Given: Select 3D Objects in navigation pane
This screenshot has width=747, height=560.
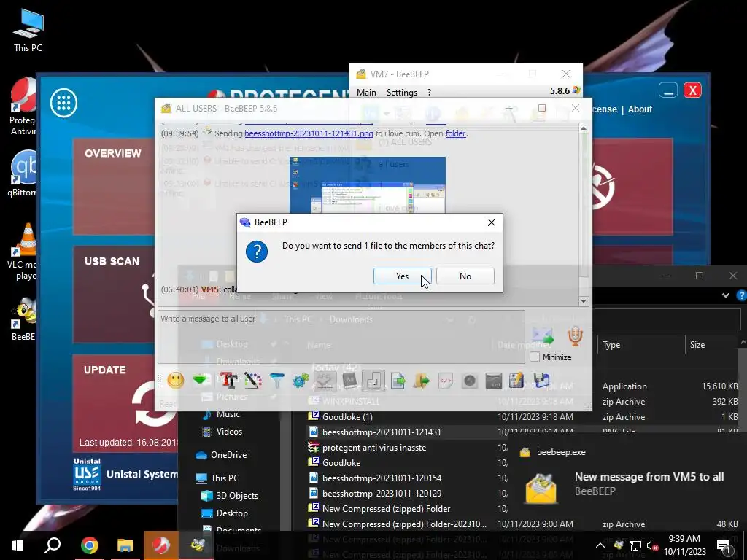Looking at the screenshot, I should [237, 496].
